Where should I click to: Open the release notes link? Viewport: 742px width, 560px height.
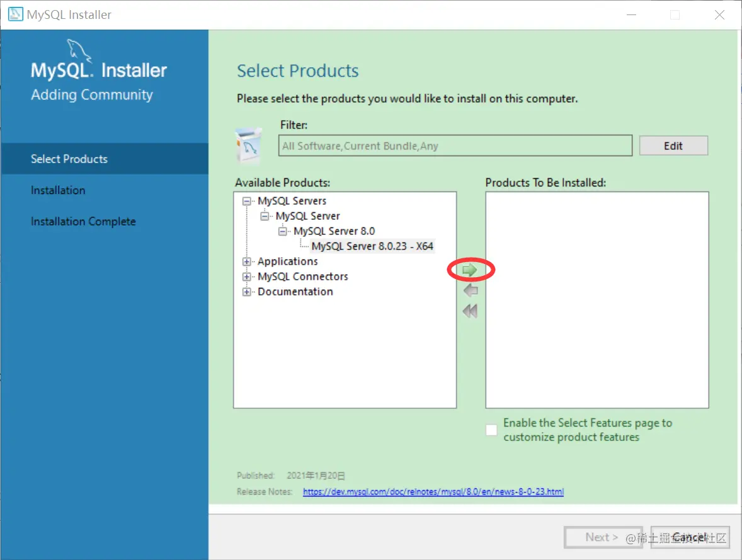pyautogui.click(x=433, y=492)
